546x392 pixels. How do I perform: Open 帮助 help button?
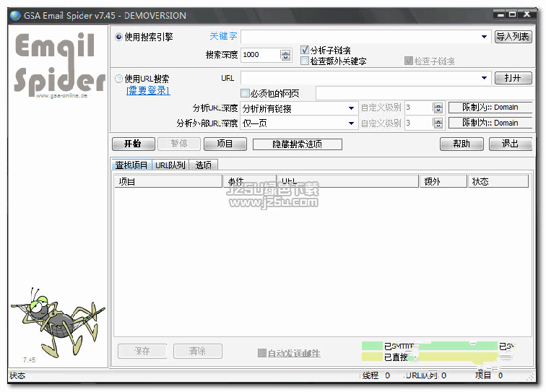point(461,144)
